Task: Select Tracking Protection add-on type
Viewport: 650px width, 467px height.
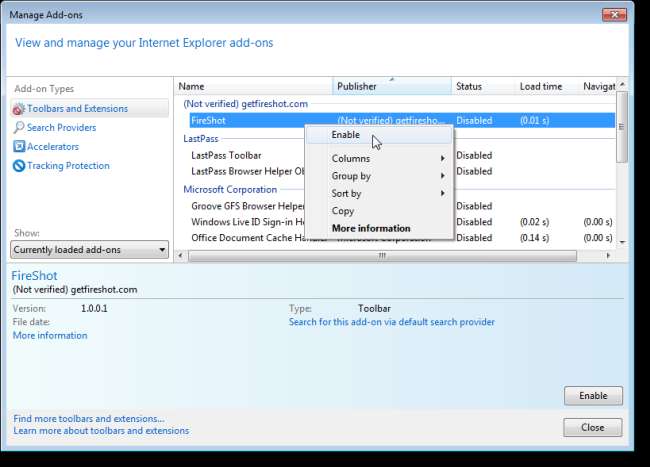Action: (x=68, y=166)
